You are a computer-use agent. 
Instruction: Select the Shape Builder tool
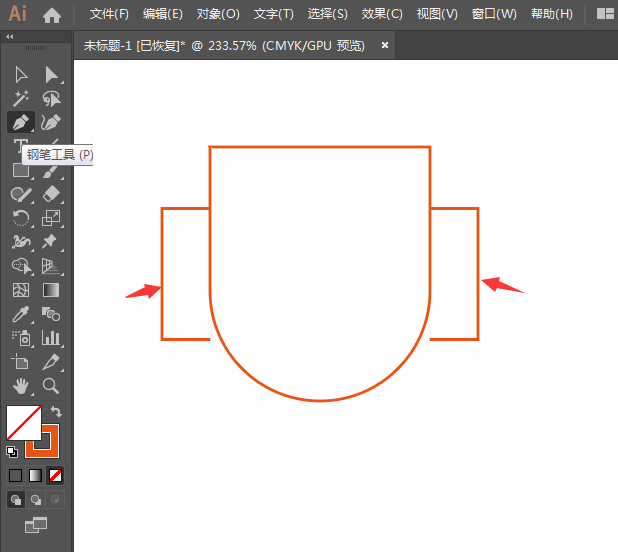tap(22, 266)
